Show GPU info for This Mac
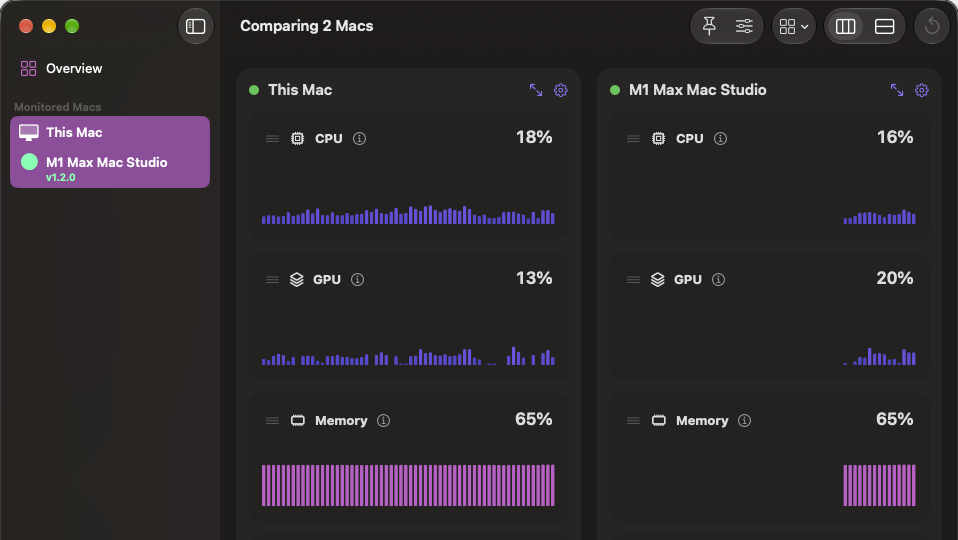 [x=357, y=280]
